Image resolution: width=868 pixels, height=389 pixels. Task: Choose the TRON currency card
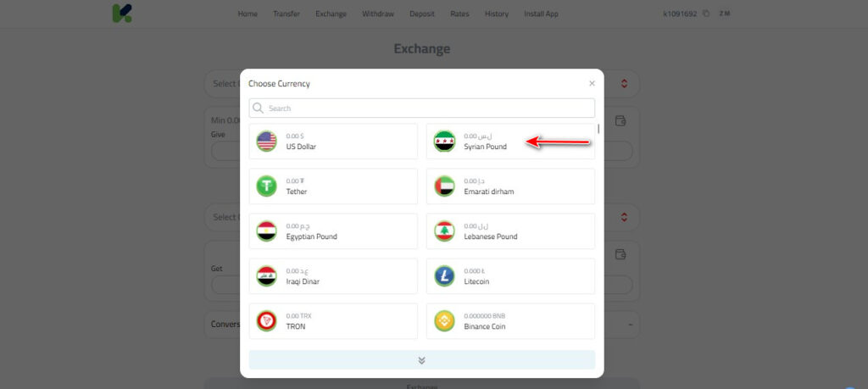click(x=333, y=321)
